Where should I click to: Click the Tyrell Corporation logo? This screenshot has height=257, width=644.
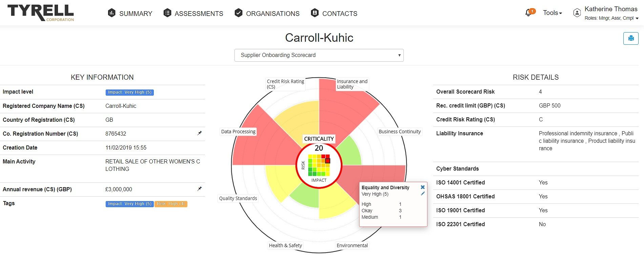(x=41, y=13)
